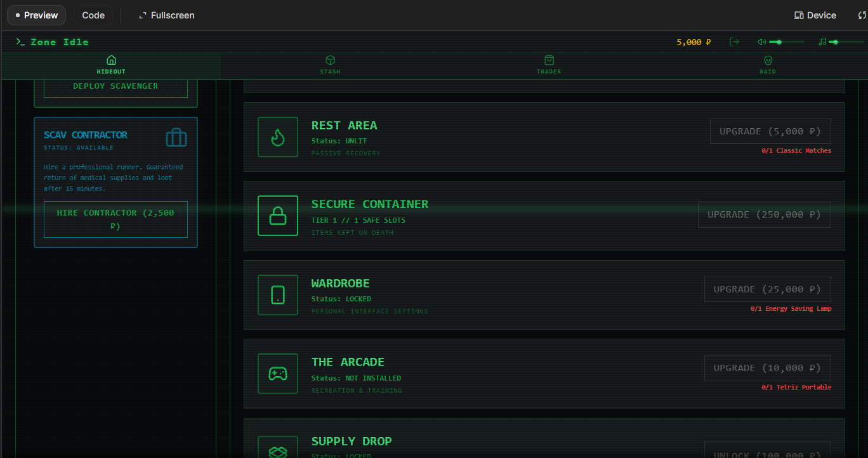
Task: Click 'PASSIVE RECOVERY' label
Action: (346, 154)
